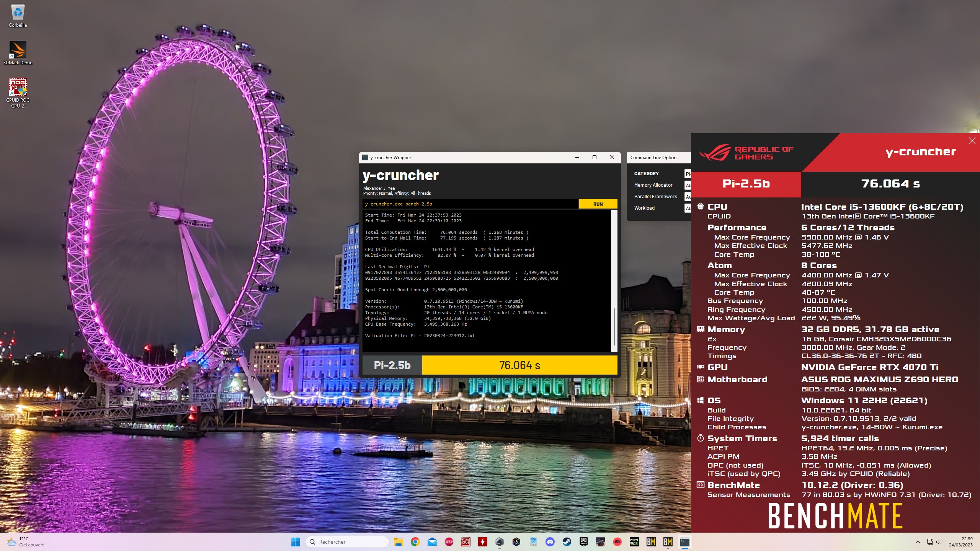980x551 pixels.
Task: Open the BenchMate icon beside the Warzone icon
Action: [x=651, y=542]
